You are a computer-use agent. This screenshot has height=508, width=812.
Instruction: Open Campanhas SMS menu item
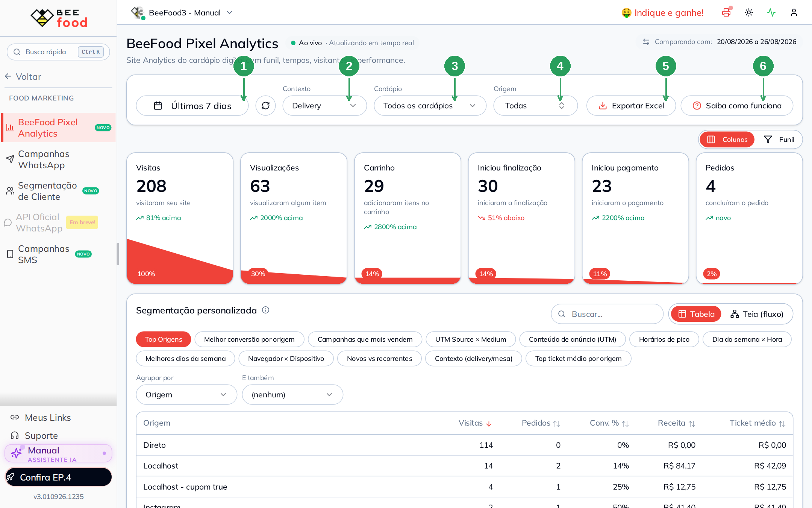59,254
